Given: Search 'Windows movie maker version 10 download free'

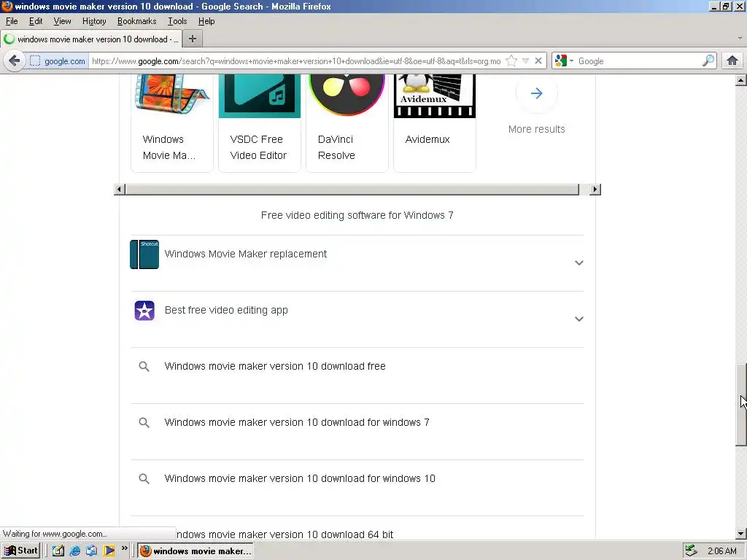Looking at the screenshot, I should tap(275, 366).
